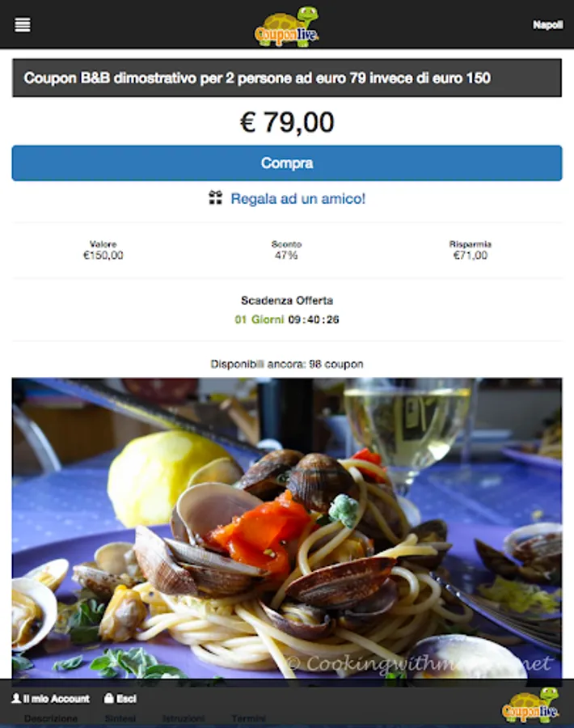Switch to the Istruzioni tab
574x728 pixels.
click(184, 718)
